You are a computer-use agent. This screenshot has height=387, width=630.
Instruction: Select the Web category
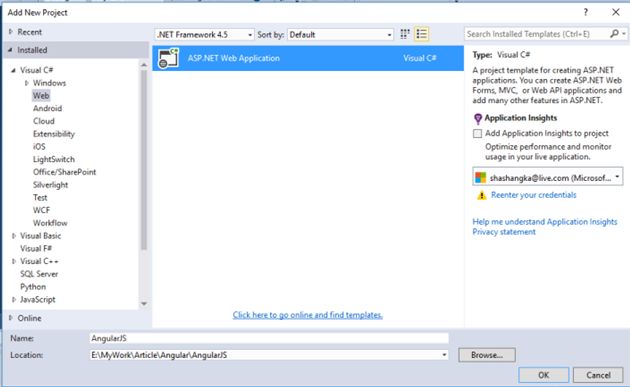coord(41,96)
